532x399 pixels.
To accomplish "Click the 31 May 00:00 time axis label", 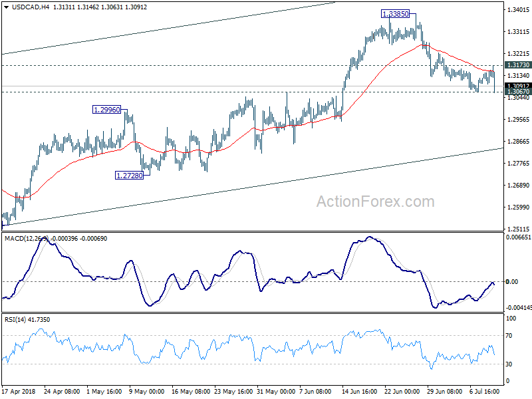I will 276,392.
